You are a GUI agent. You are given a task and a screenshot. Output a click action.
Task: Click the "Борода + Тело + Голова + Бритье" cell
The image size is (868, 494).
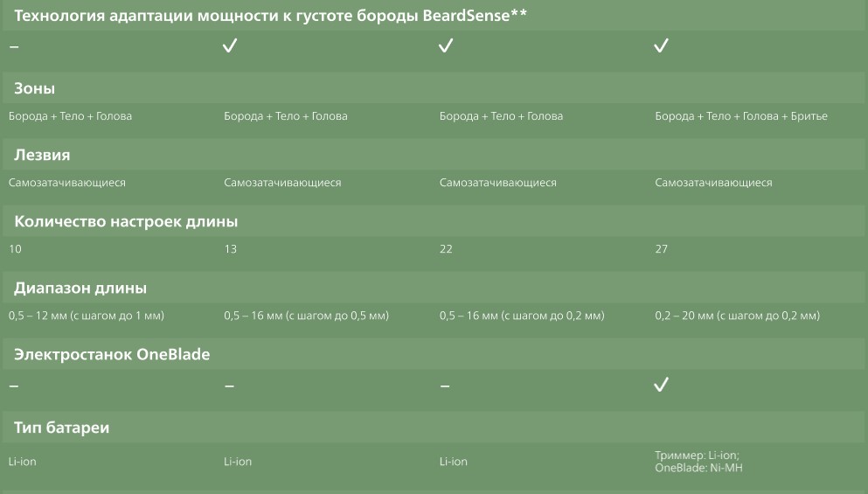pyautogui.click(x=740, y=116)
